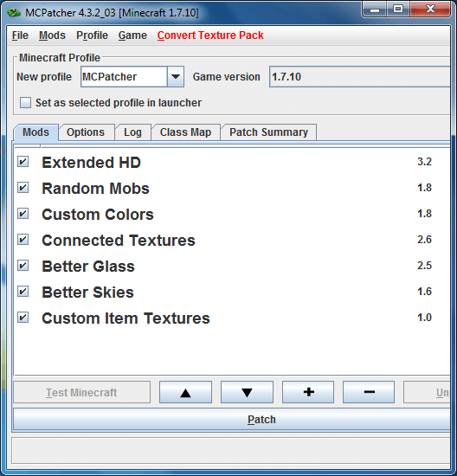Toggle the Better Glass checkbox

tap(23, 266)
